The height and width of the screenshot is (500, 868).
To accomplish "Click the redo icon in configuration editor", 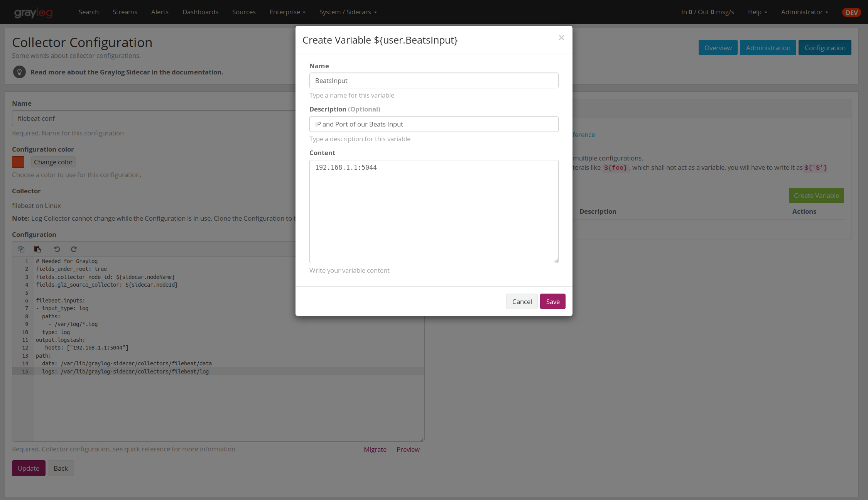I will pos(74,249).
